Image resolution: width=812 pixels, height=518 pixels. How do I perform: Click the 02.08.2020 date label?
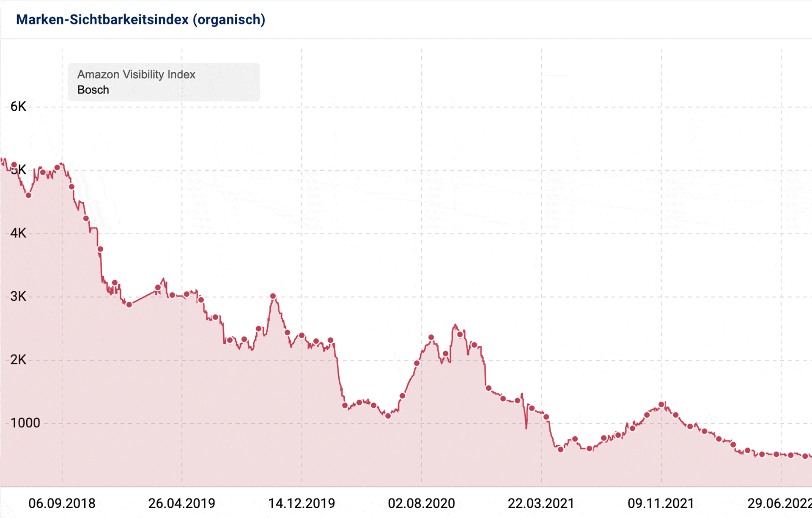point(421,503)
